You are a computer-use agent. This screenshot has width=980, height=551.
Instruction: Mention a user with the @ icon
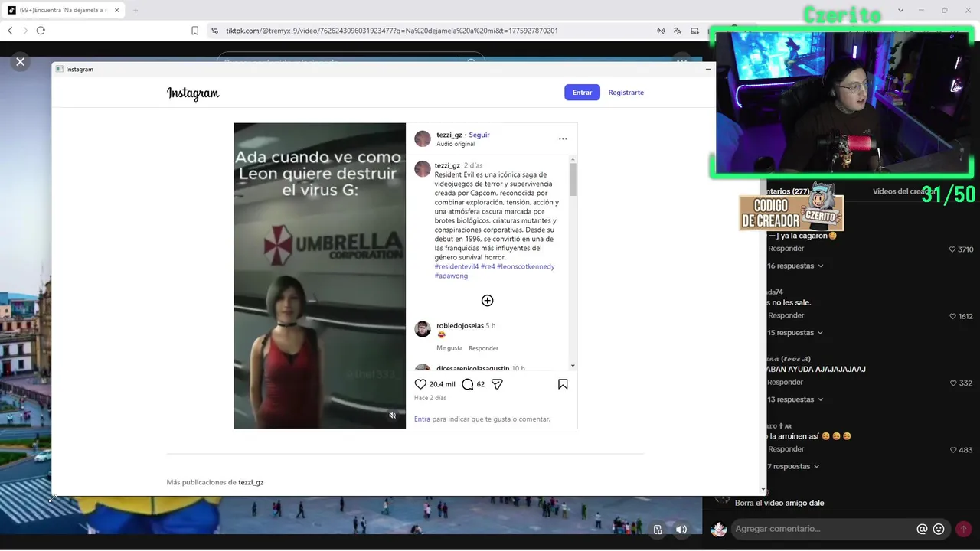tap(923, 529)
